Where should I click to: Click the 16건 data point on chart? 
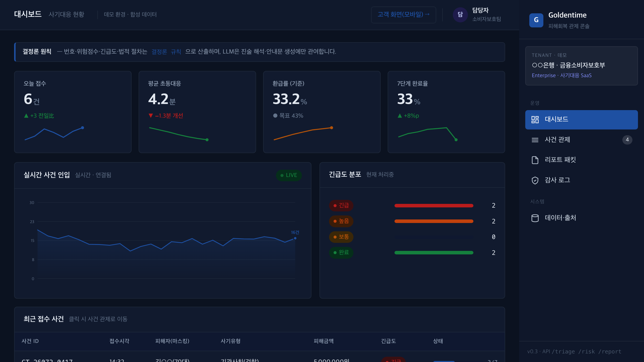[x=295, y=238]
